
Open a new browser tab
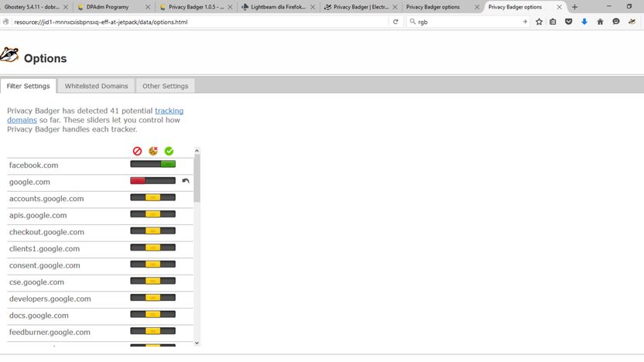point(574,7)
